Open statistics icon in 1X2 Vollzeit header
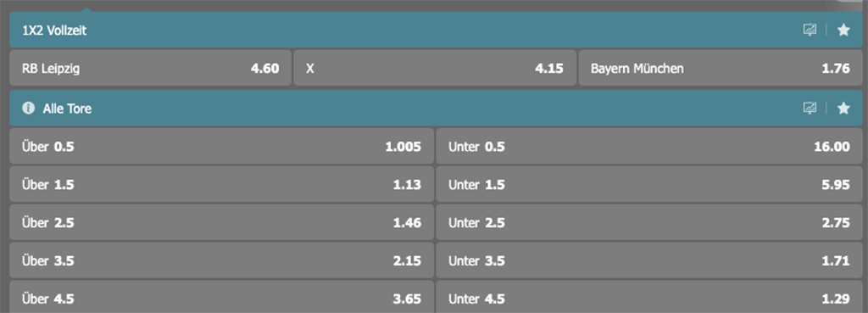 [810, 30]
